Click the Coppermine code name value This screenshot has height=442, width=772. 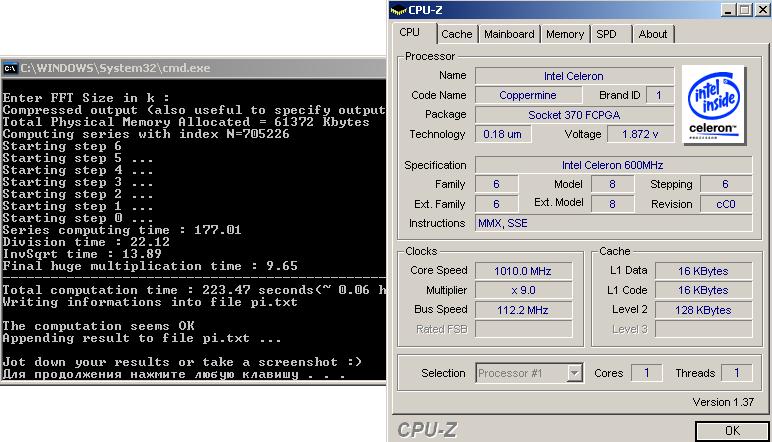(528, 95)
